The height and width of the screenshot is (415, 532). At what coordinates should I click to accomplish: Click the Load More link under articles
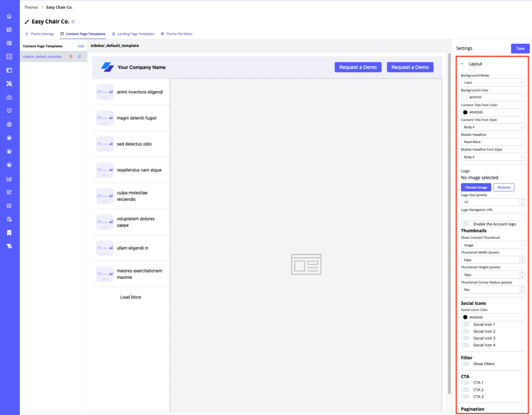tap(130, 297)
